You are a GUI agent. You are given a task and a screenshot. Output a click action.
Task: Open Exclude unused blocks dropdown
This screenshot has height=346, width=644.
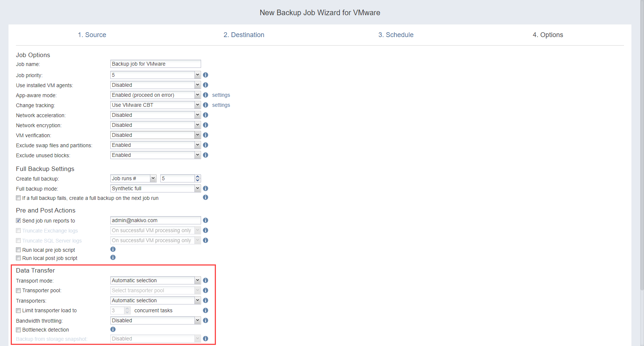(156, 155)
